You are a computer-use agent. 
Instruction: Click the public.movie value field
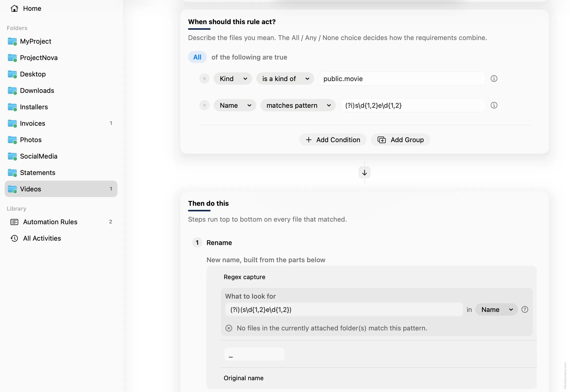click(402, 79)
